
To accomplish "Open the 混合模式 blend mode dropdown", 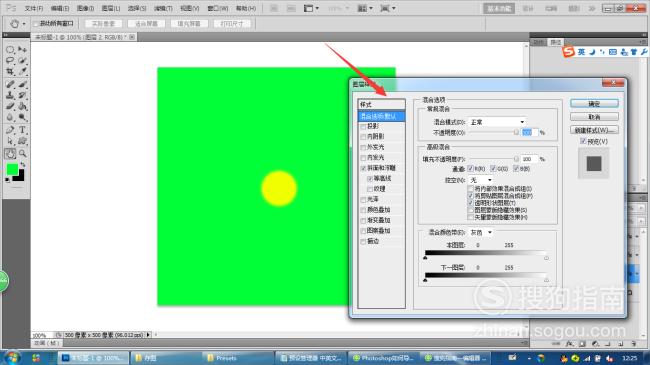I will pyautogui.click(x=497, y=122).
